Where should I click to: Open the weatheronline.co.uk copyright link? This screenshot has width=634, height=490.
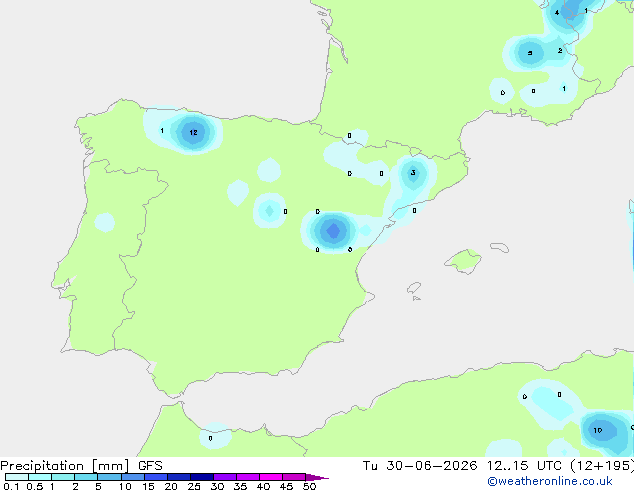pos(550,481)
